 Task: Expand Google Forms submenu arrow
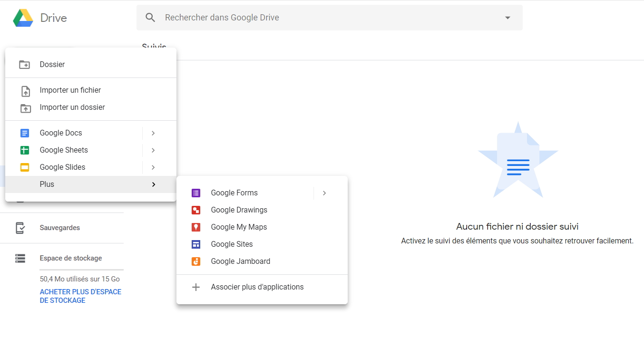point(324,193)
